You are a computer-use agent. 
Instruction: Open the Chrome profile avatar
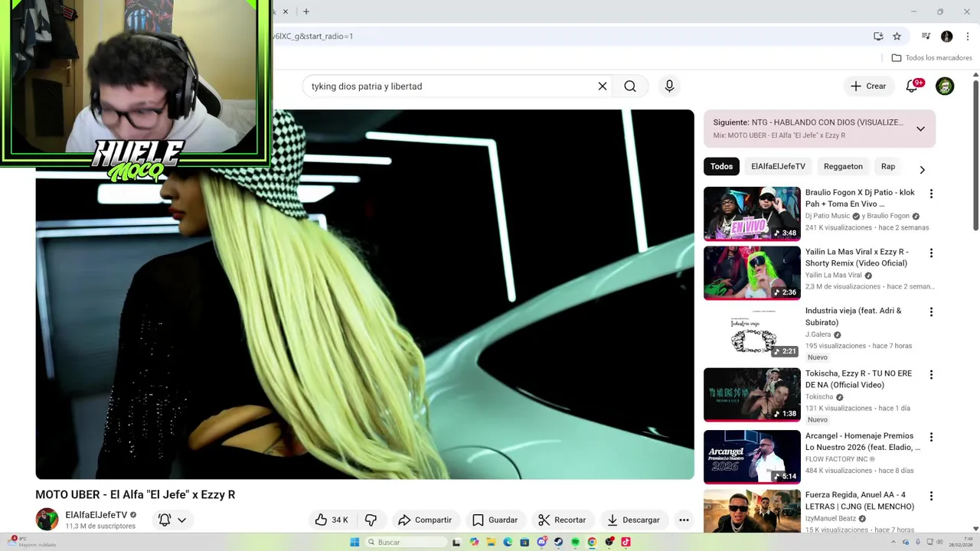(946, 36)
